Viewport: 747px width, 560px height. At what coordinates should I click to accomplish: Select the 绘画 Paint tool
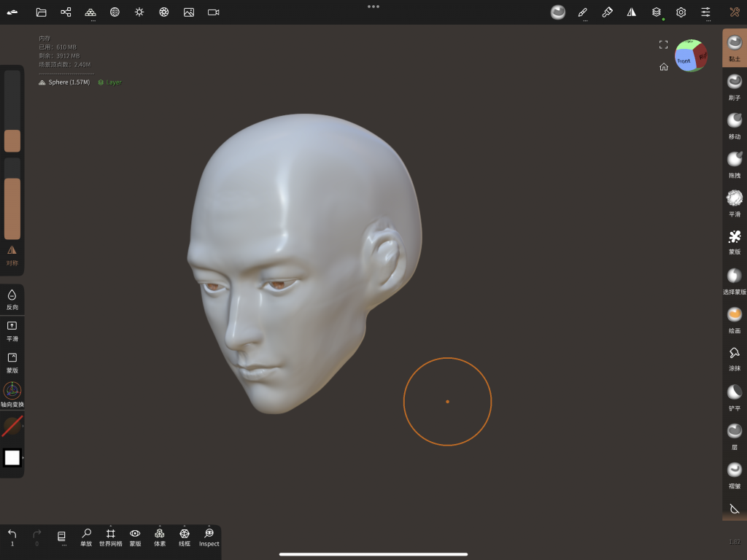(734, 320)
